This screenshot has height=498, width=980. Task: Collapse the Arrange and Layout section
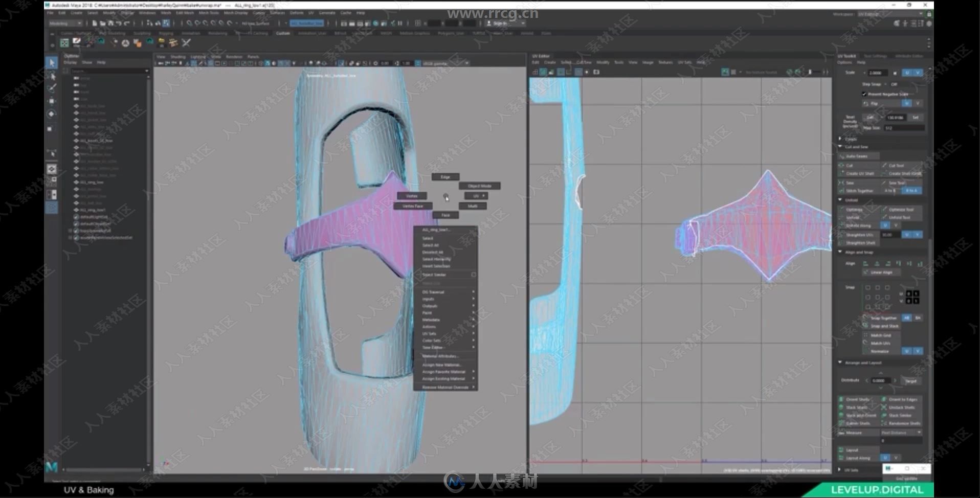tap(840, 363)
